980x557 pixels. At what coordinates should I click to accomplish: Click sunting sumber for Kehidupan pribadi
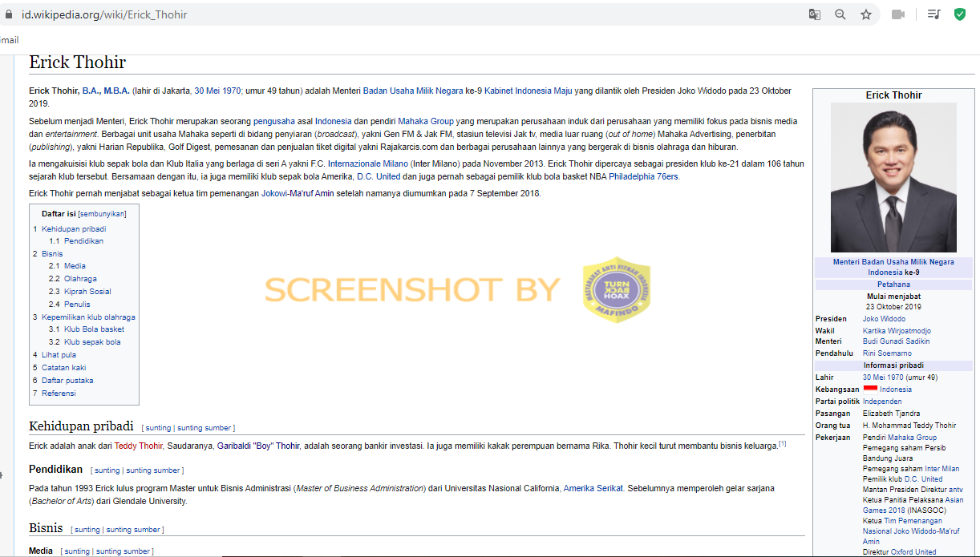coord(205,427)
